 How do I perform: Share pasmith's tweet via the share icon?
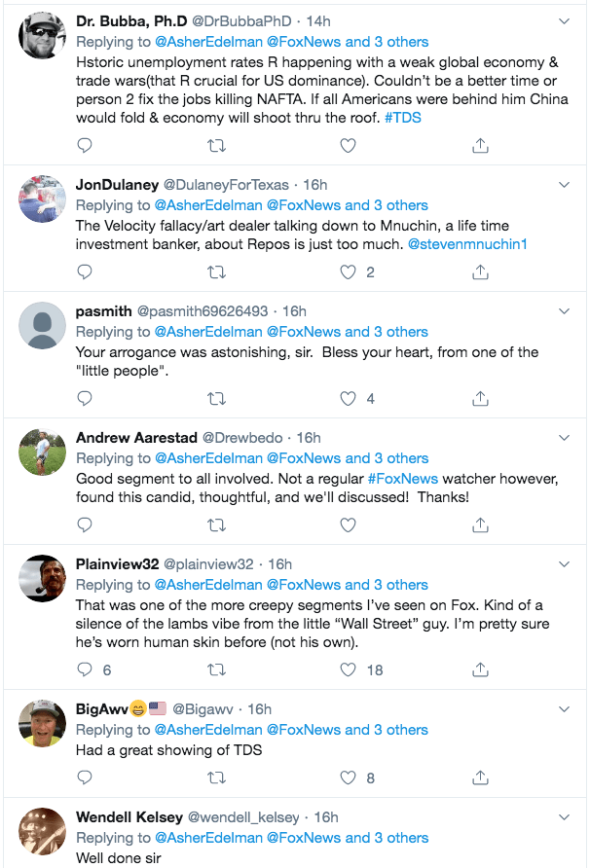click(x=479, y=398)
